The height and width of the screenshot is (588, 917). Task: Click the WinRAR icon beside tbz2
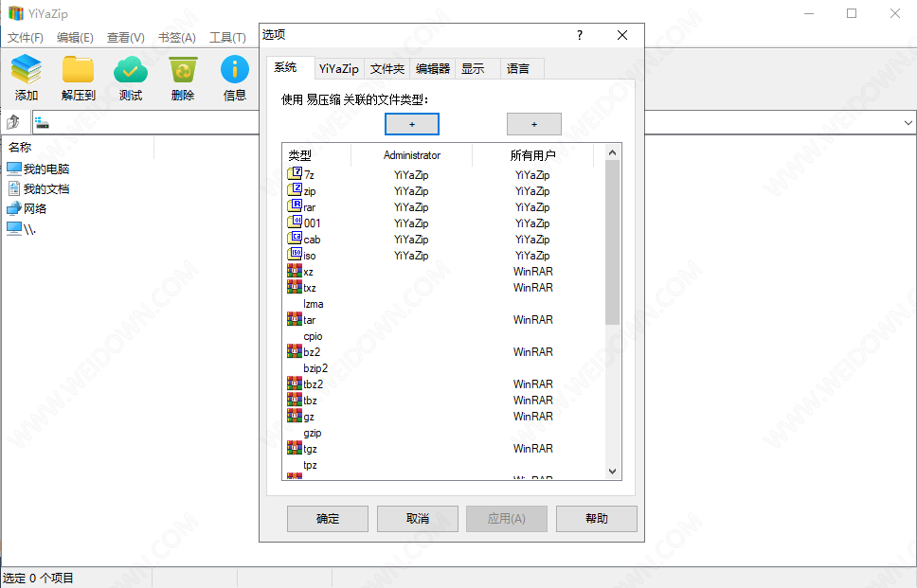295,383
